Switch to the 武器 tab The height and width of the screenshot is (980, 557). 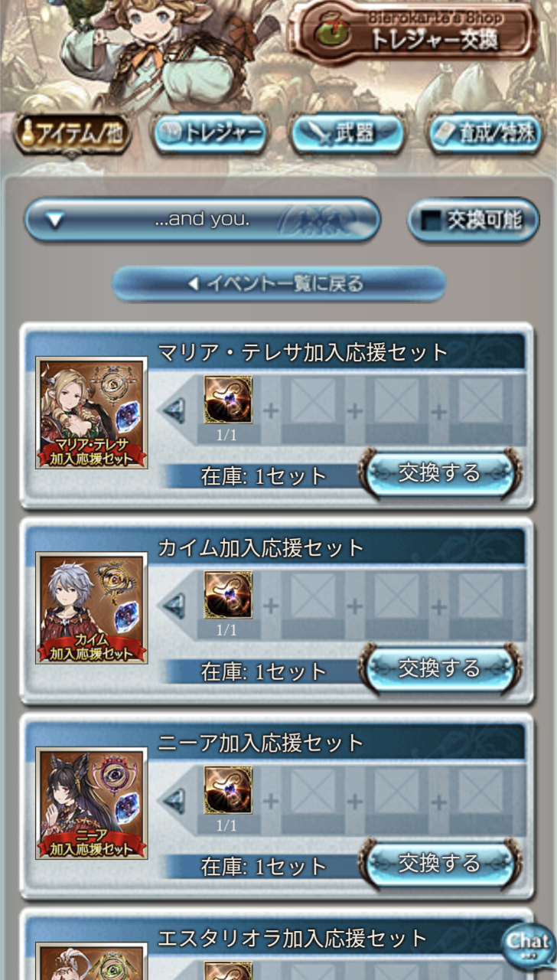(347, 135)
